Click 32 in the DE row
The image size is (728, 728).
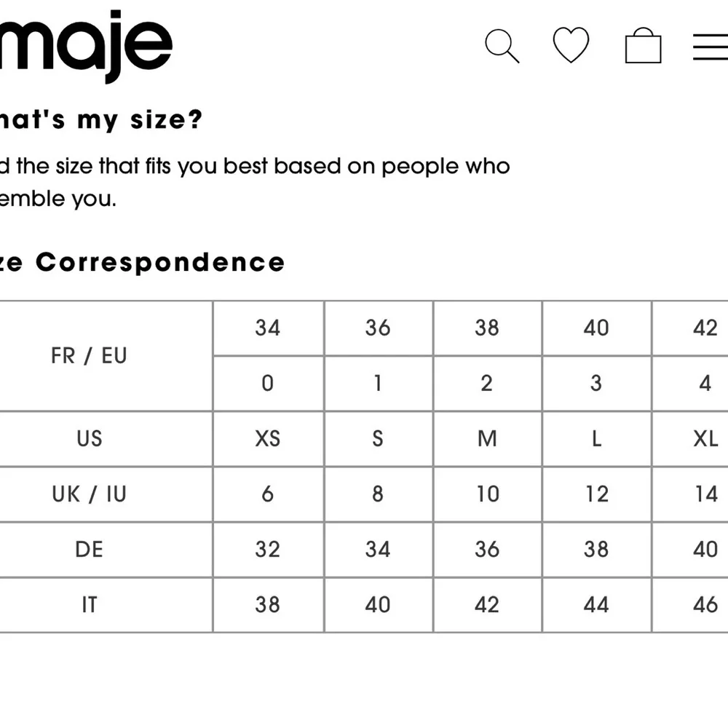267,549
